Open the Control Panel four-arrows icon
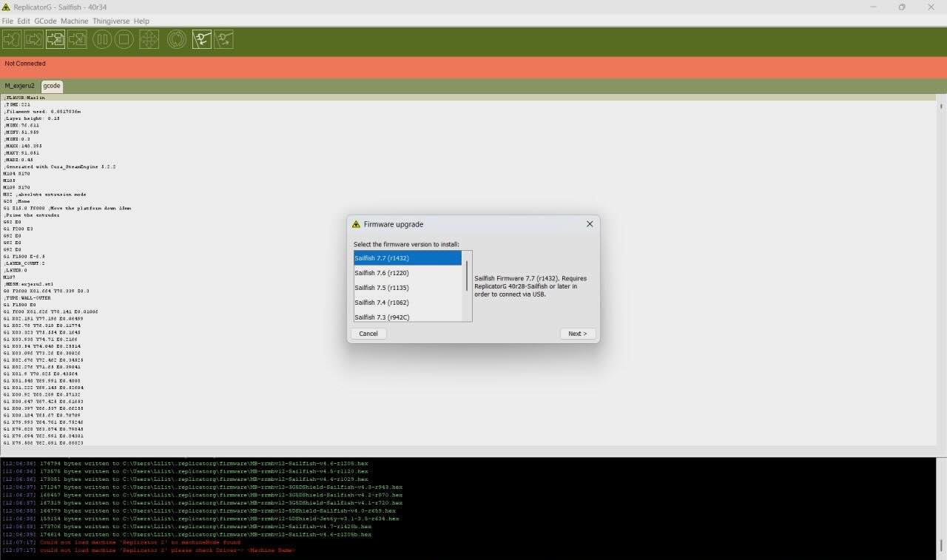The width and height of the screenshot is (947, 560). [149, 39]
